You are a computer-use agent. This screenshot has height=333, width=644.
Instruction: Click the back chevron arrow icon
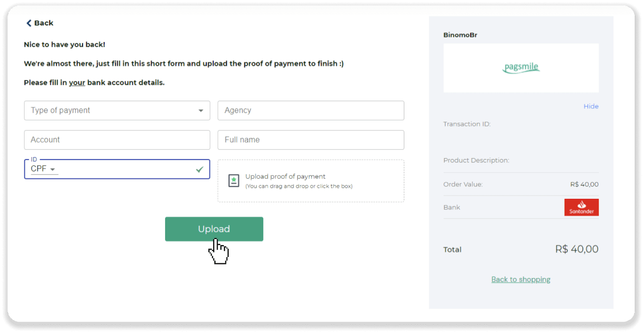pyautogui.click(x=28, y=23)
